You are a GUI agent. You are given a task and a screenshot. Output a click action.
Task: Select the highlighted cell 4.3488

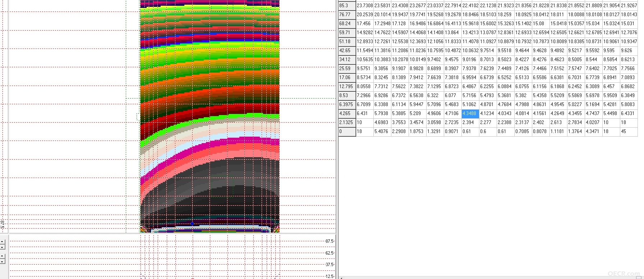470,114
